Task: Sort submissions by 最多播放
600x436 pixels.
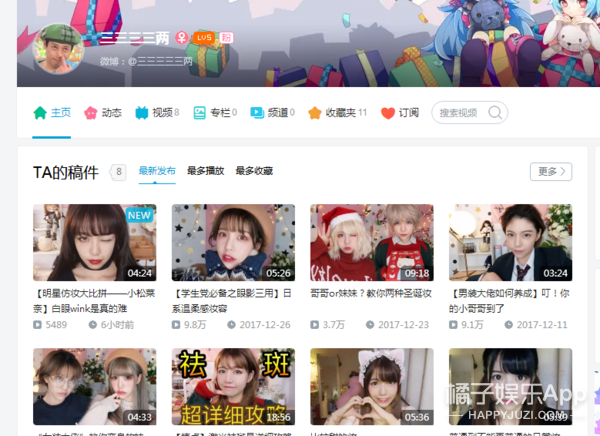Action: click(205, 171)
